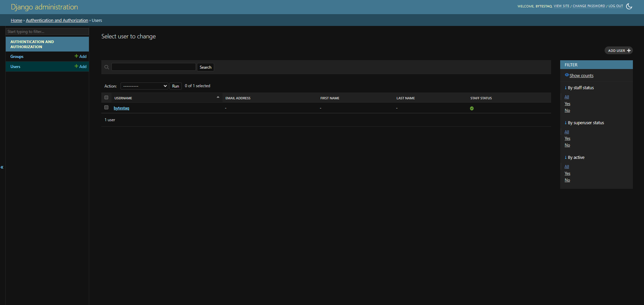Filter active by All
Screen dimensions: 644x305
(567, 167)
